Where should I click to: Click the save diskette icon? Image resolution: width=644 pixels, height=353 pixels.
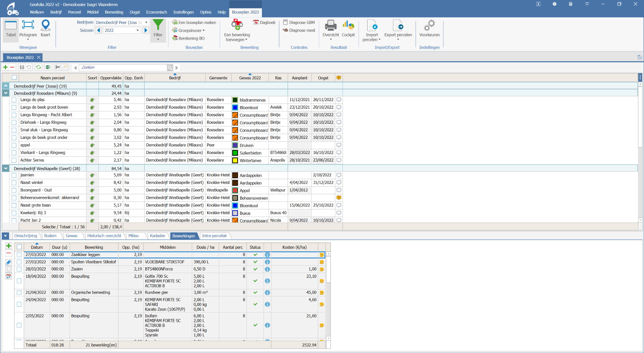tap(22, 67)
